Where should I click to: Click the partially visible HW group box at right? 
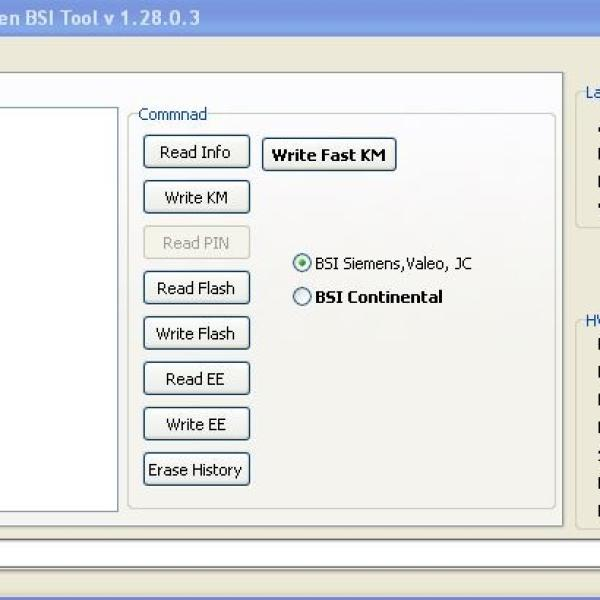point(590,420)
